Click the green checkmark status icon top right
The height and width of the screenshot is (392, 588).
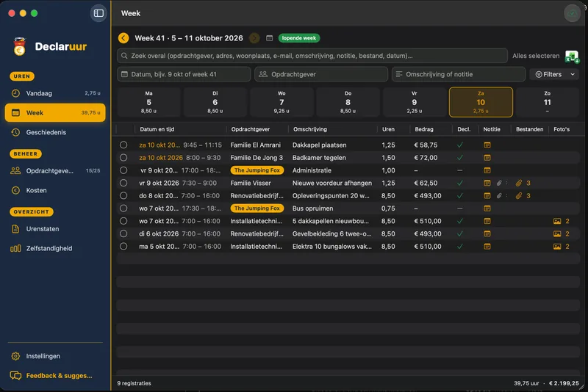coord(572,13)
